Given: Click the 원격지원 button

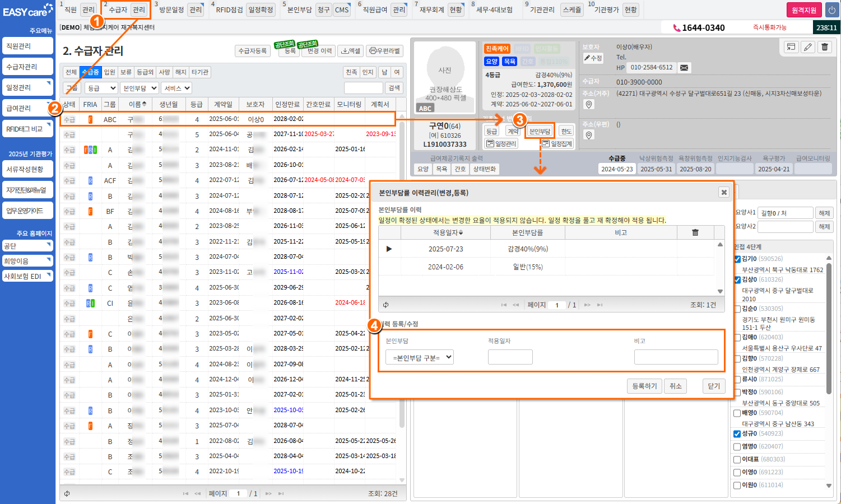Looking at the screenshot, I should coord(804,10).
